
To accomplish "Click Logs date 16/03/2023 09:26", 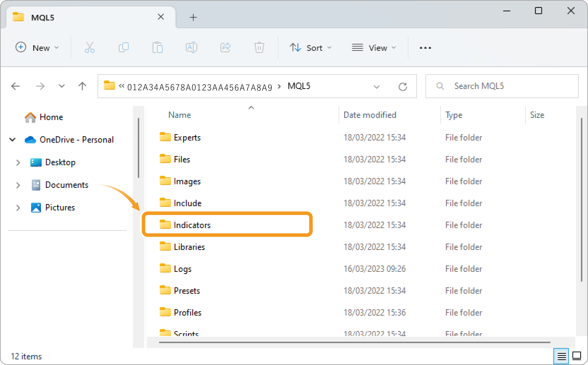I will (375, 269).
